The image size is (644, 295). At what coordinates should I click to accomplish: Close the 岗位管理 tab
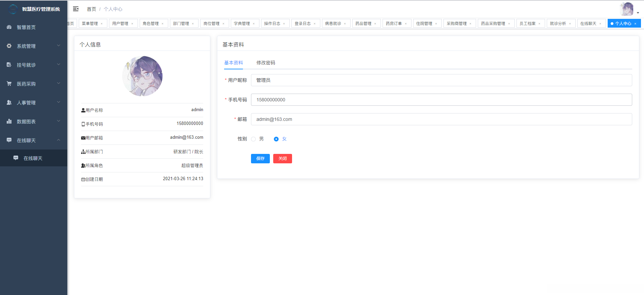tap(223, 24)
